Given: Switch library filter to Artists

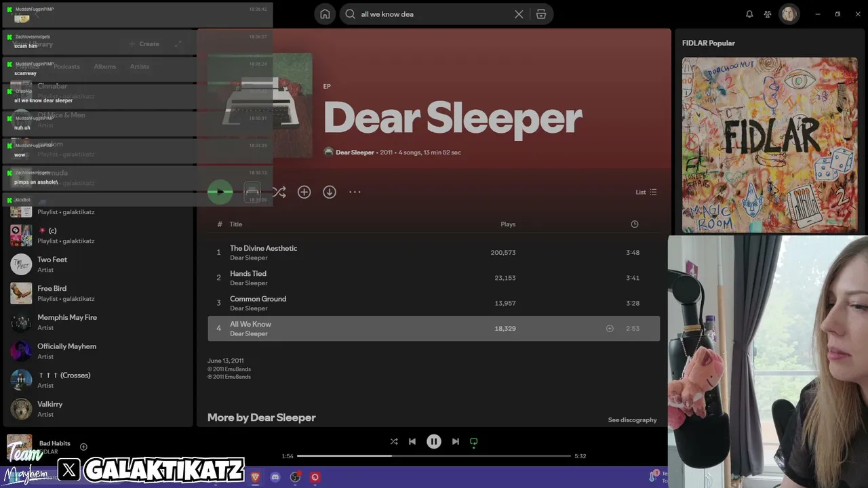Looking at the screenshot, I should 140,66.
